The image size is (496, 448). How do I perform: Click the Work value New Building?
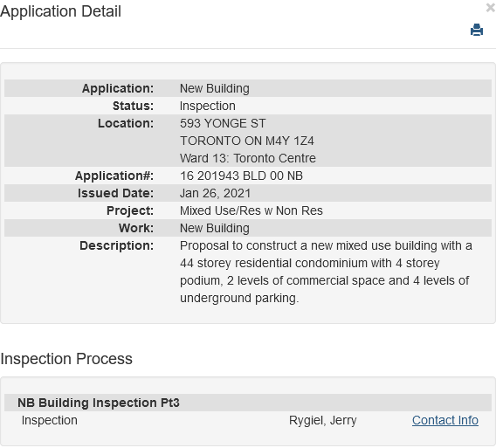pyautogui.click(x=215, y=228)
